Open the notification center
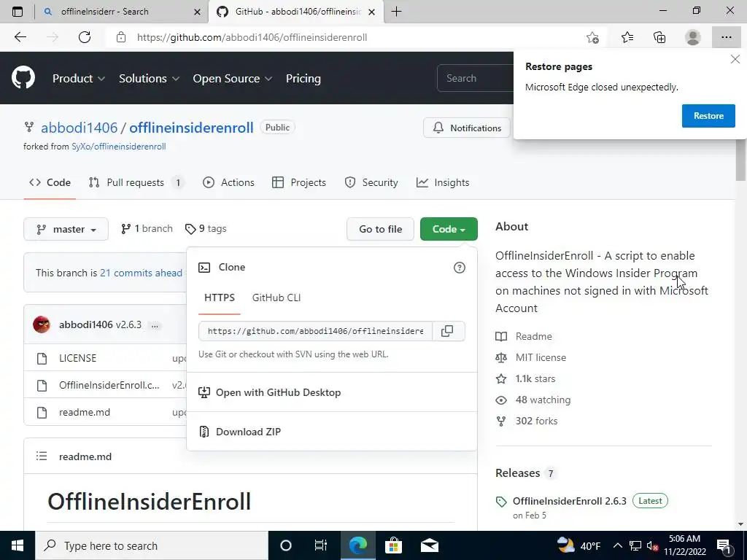The width and height of the screenshot is (747, 560). [724, 545]
